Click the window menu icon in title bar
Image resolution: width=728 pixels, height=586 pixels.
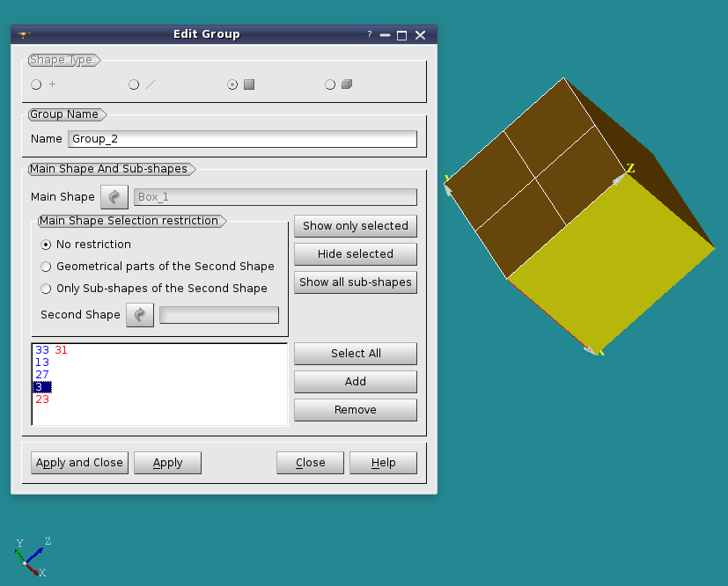pos(24,35)
